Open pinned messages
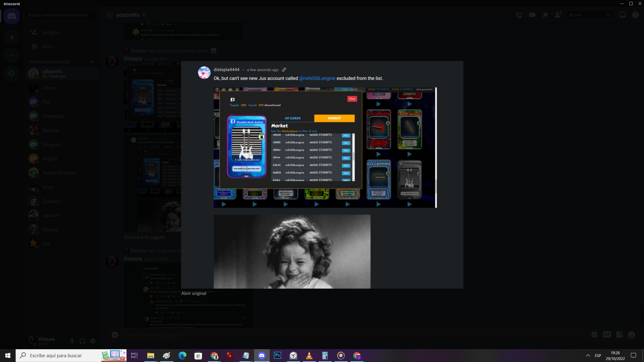Viewport: 644px width, 362px height. point(545,15)
